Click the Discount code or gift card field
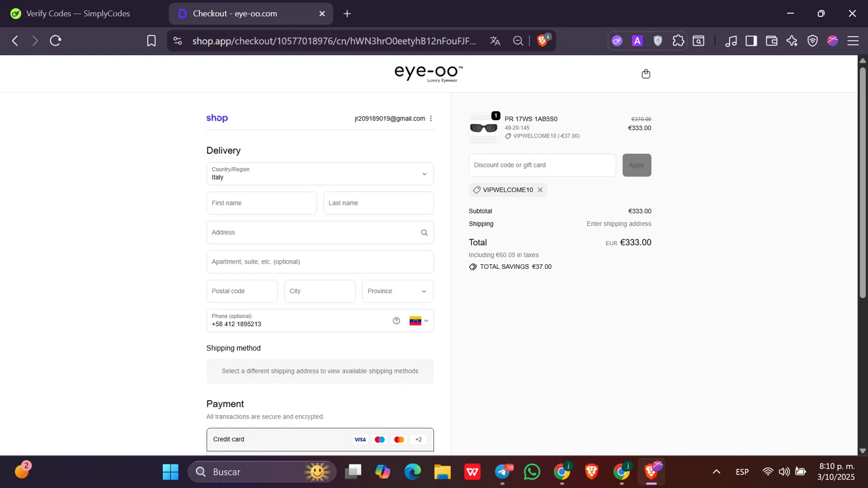868x488 pixels. coord(542,165)
